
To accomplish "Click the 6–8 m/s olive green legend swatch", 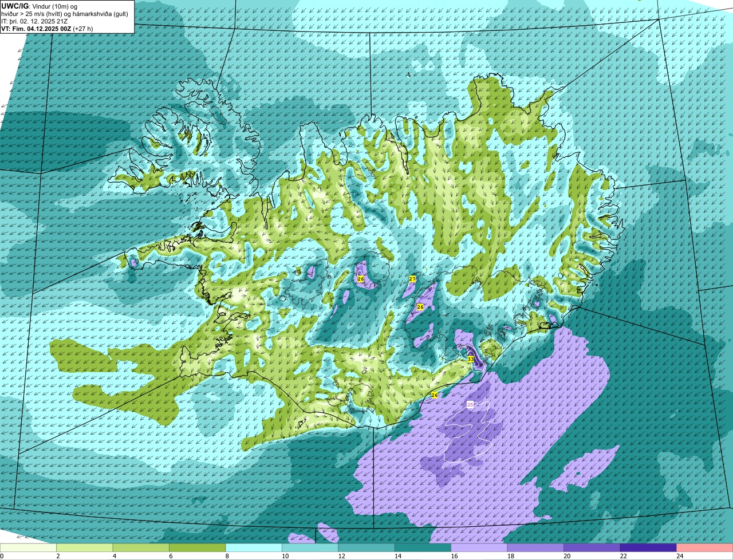I will point(198,547).
